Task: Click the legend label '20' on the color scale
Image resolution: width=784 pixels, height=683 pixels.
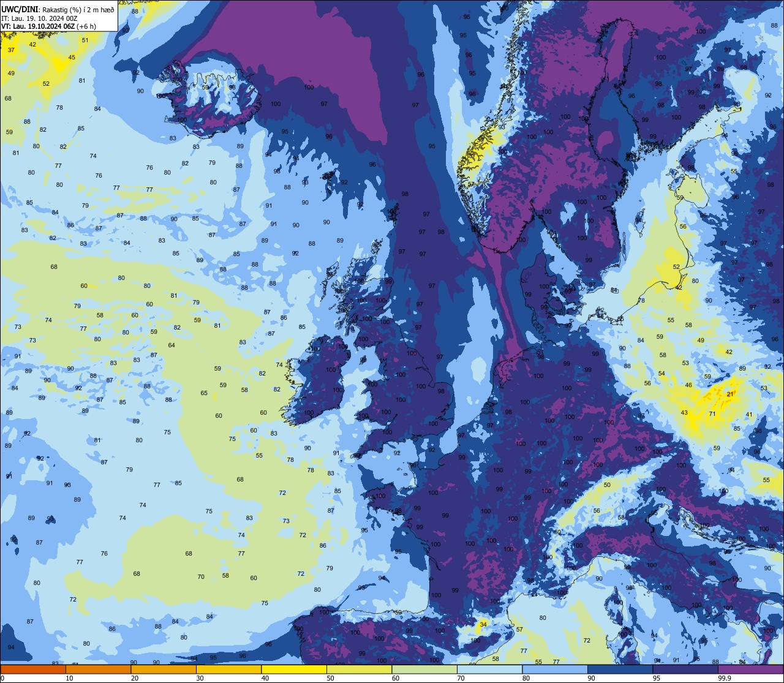Action: (135, 678)
